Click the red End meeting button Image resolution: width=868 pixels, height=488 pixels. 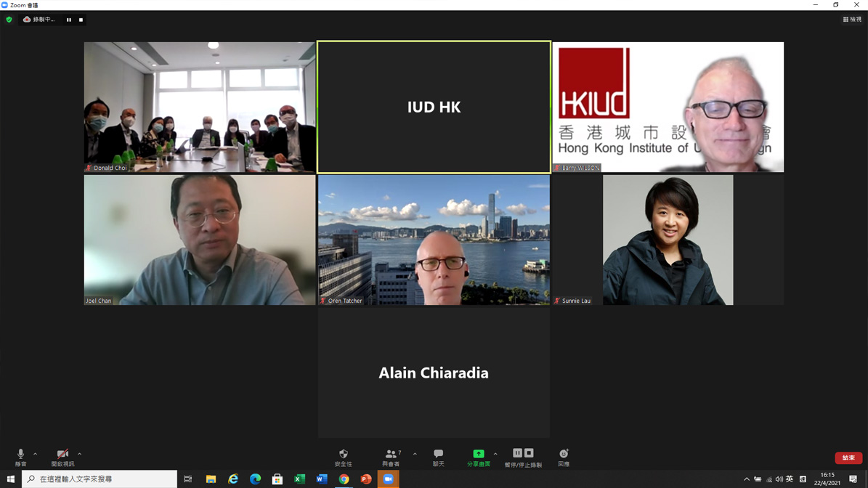point(848,457)
